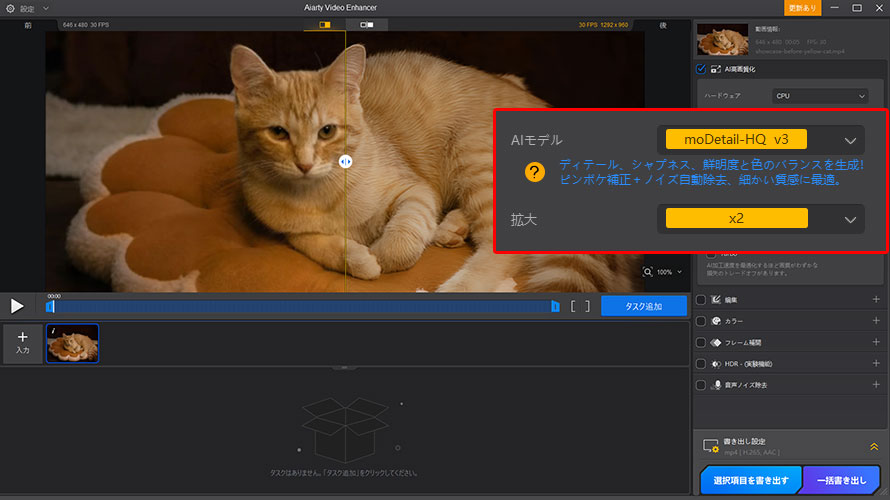The width and height of the screenshot is (890, 500).
Task: Enable the フレーム補間 checkbox
Action: (x=701, y=343)
